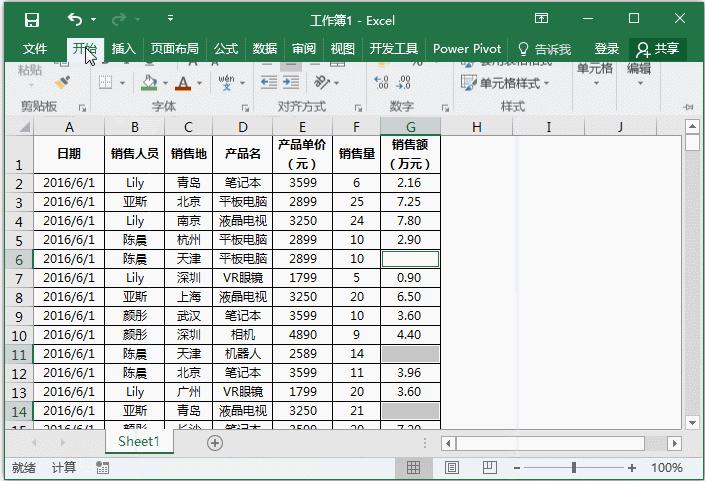Expand the Font Color dropdown arrow
This screenshot has height=481, width=705.
pos(199,83)
